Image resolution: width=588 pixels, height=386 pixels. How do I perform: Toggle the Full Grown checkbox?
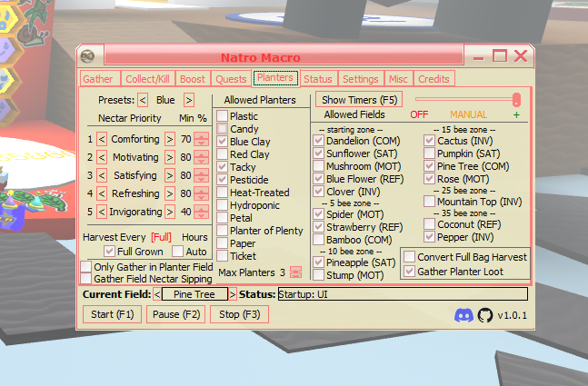(x=109, y=252)
